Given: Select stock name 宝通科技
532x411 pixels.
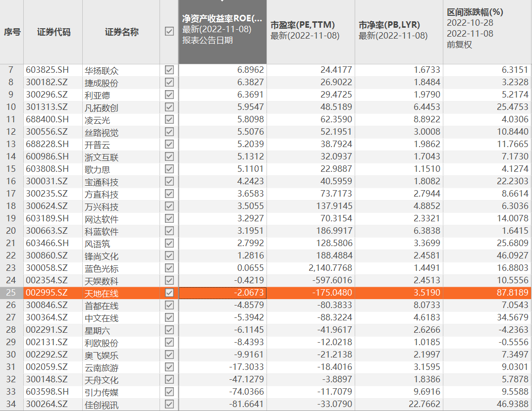Looking at the screenshot, I should [x=102, y=182].
